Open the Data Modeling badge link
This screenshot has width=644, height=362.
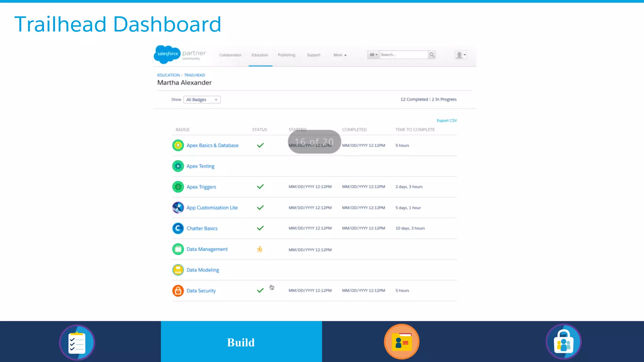click(203, 270)
